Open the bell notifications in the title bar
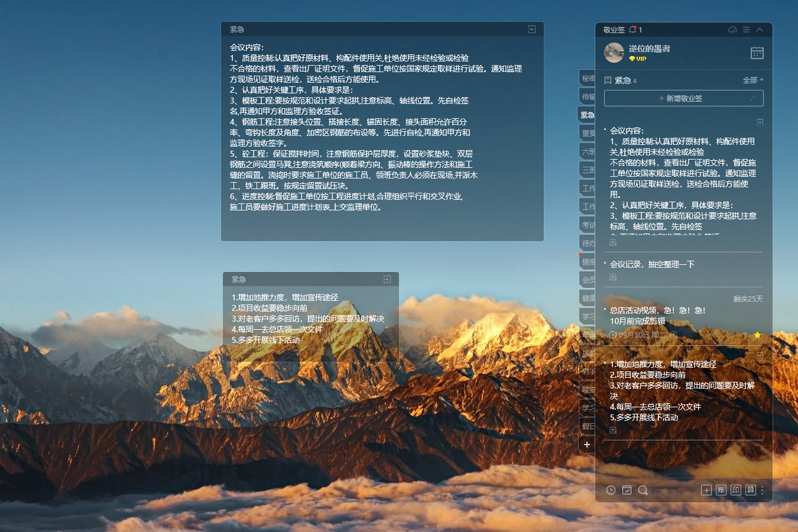 (632, 29)
